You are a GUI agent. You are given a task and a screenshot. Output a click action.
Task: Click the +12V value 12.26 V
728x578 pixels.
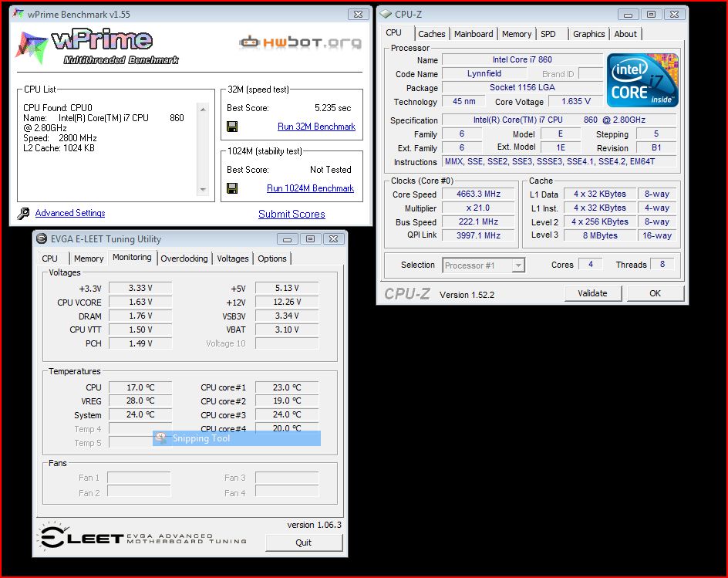click(287, 302)
